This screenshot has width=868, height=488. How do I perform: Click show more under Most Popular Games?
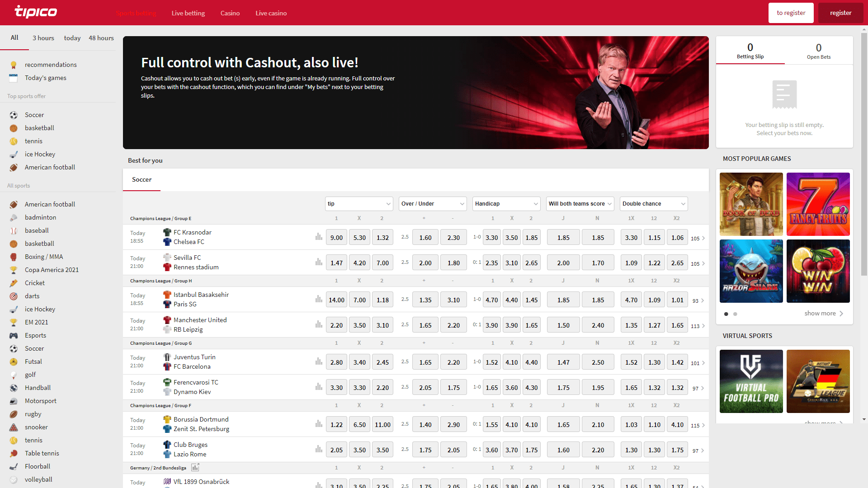coord(824,313)
